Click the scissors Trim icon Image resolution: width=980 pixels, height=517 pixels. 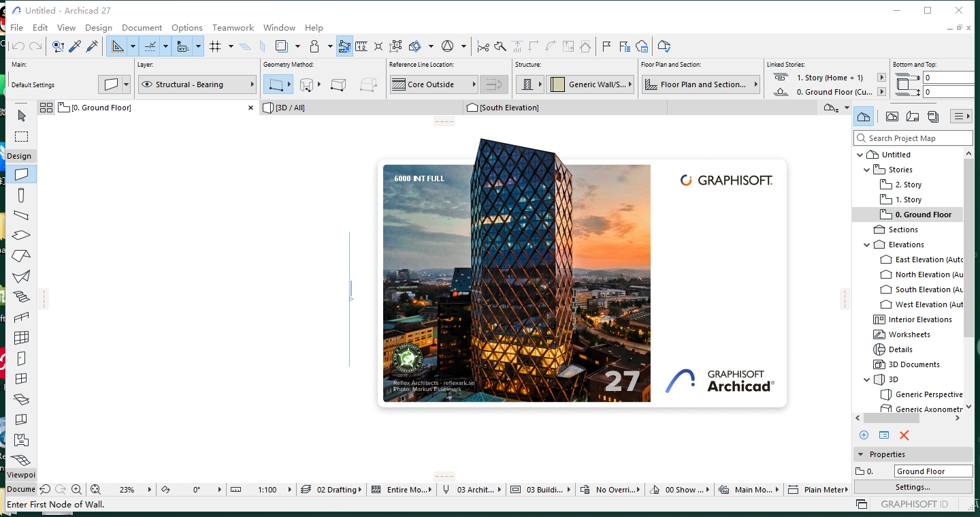click(x=483, y=46)
